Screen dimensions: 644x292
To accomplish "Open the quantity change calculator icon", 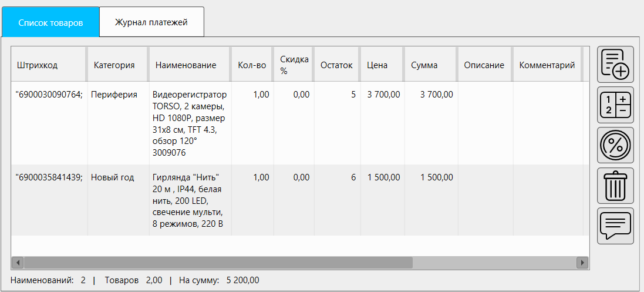I will [x=615, y=105].
